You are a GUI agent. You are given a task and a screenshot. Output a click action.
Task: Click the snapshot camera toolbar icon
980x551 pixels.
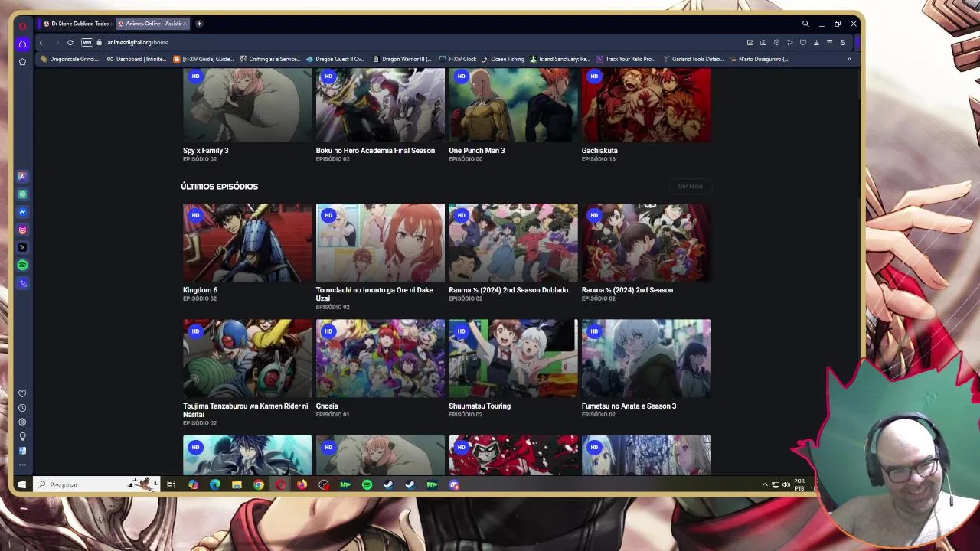(763, 42)
